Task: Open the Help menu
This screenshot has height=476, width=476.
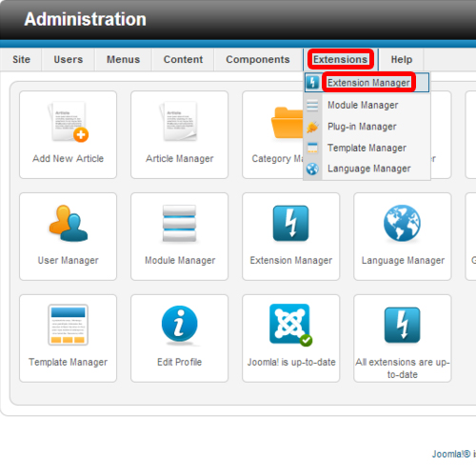Action: pos(402,59)
